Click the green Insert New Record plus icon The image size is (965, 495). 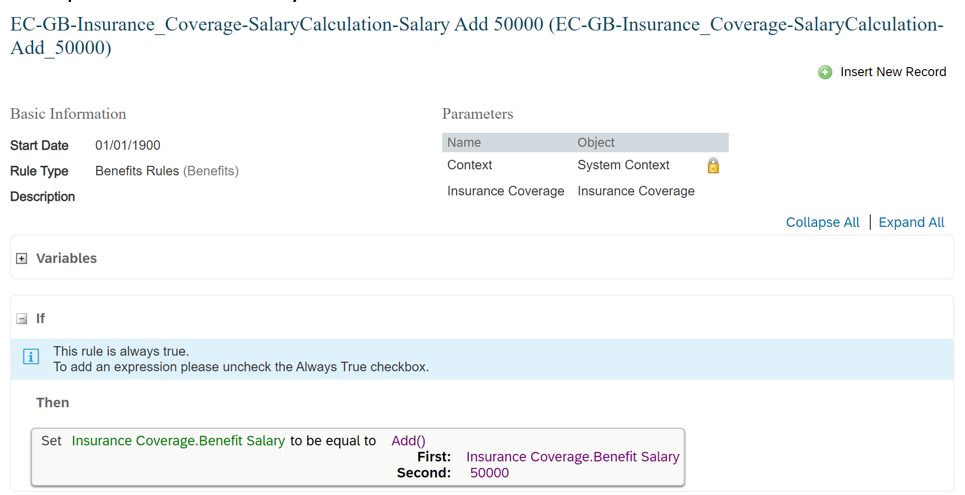point(825,73)
